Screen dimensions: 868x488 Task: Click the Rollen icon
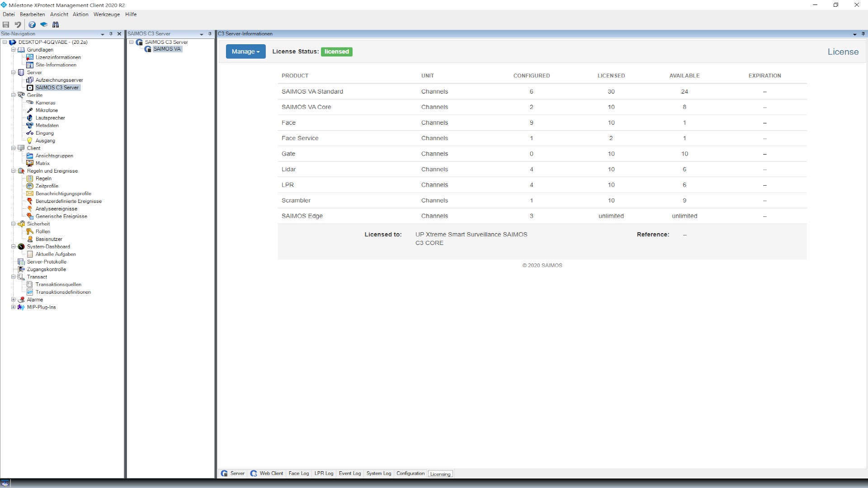click(x=30, y=231)
